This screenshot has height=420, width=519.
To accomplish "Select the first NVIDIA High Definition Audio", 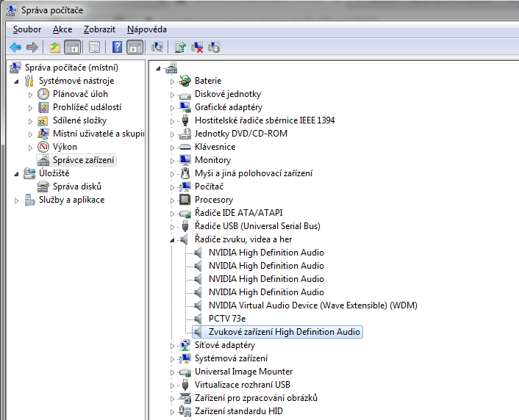I will 266,253.
